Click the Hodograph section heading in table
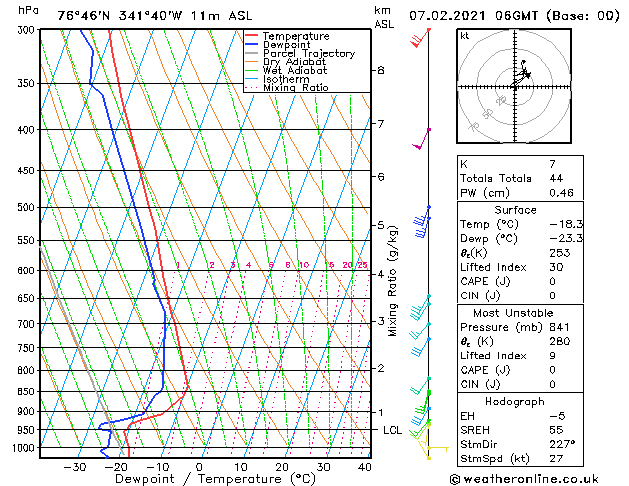Viewport: 629px width, 486px height. click(x=515, y=401)
